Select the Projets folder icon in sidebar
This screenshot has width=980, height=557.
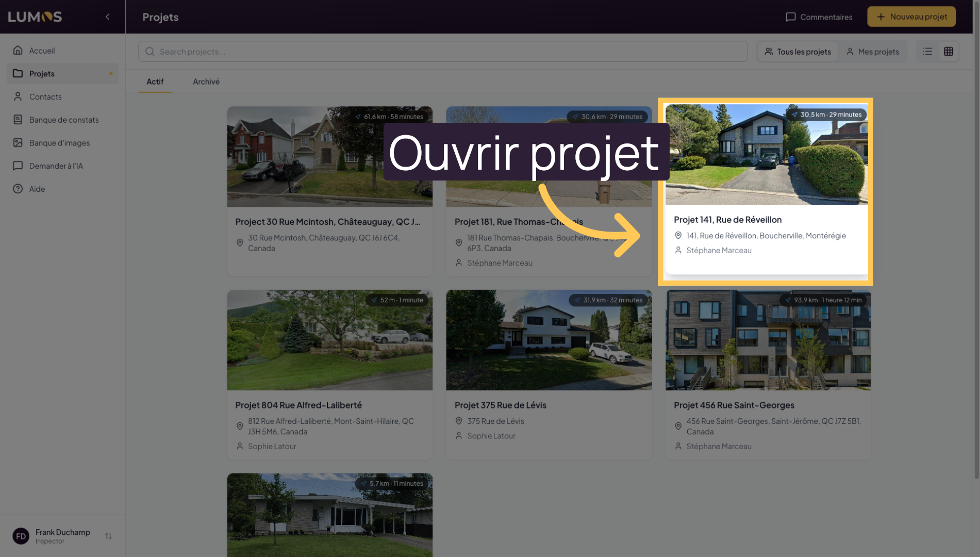(18, 74)
